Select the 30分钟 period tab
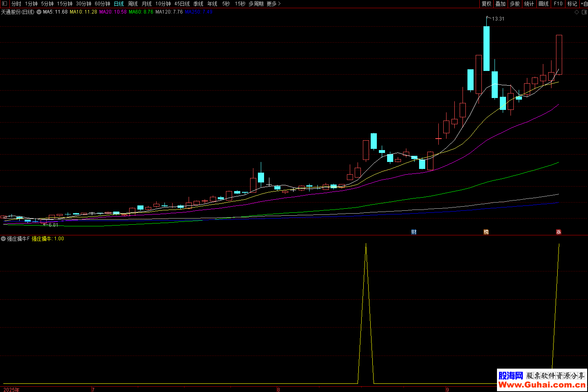The image size is (588, 392). coord(84,4)
